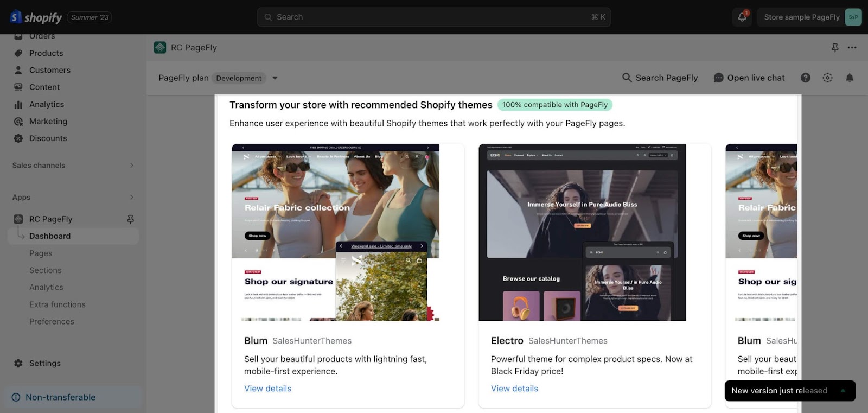Viewport: 868px width, 413px height.
Task: Open Analytics in PageFly submenu
Action: click(46, 288)
